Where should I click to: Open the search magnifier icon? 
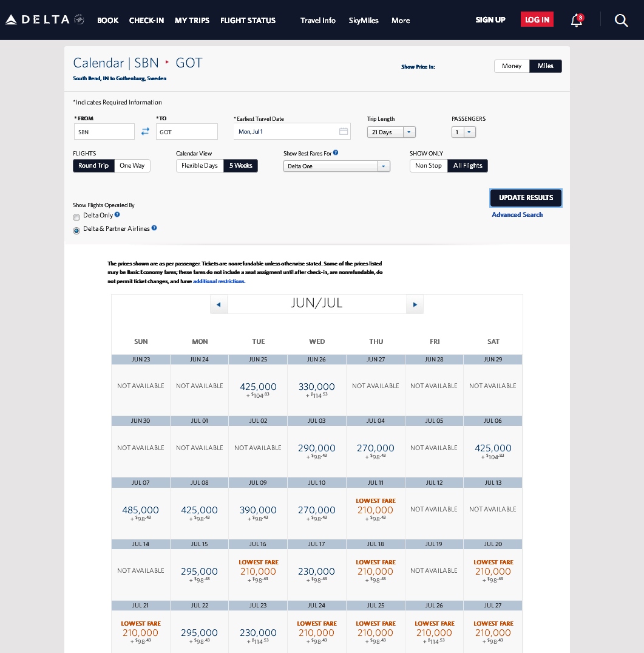click(x=621, y=20)
